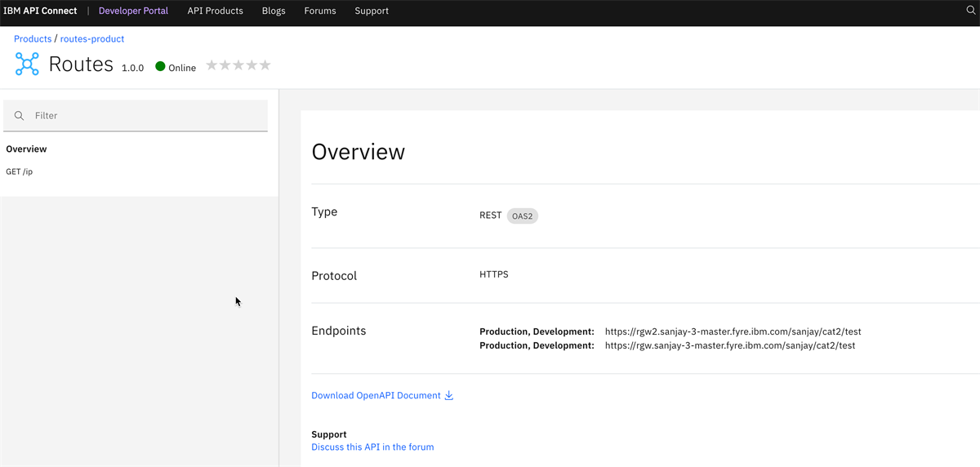This screenshot has width=980, height=467.
Task: Click the Routes API network icon
Action: click(27, 64)
